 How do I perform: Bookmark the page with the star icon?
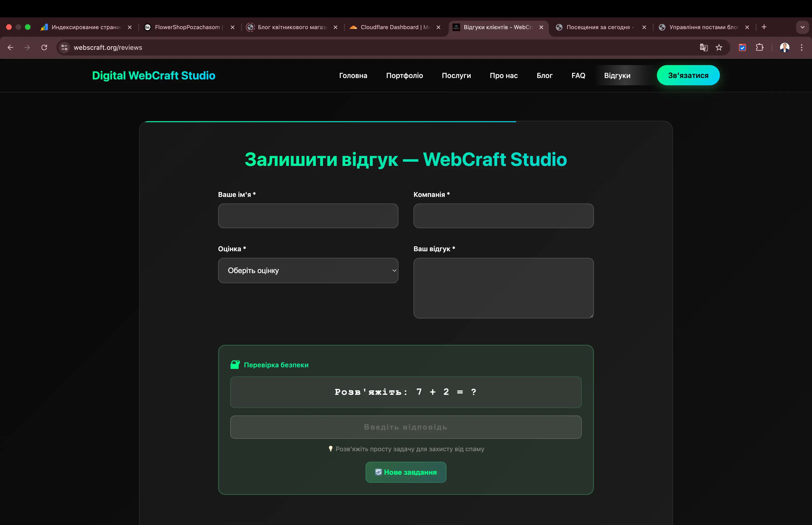pyautogui.click(x=719, y=47)
